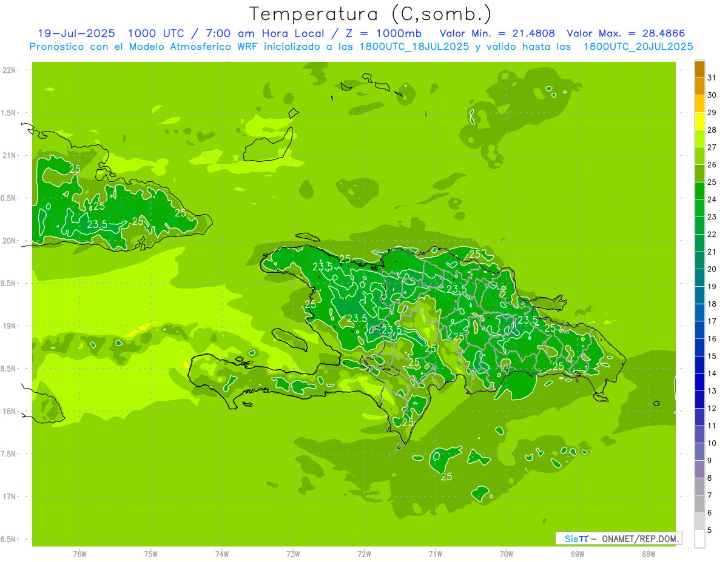728x562 pixels.
Task: Click the "18N" latitude label
Action: pos(10,411)
